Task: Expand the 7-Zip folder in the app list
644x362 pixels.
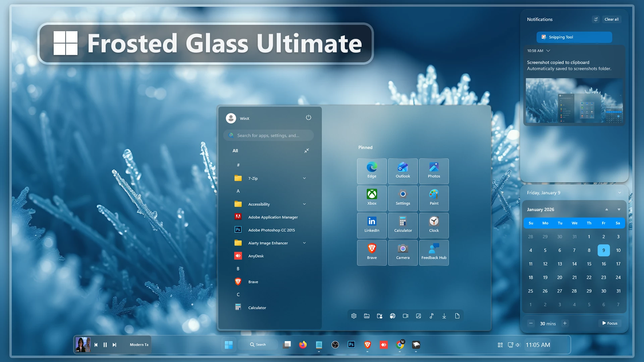Action: pyautogui.click(x=304, y=178)
